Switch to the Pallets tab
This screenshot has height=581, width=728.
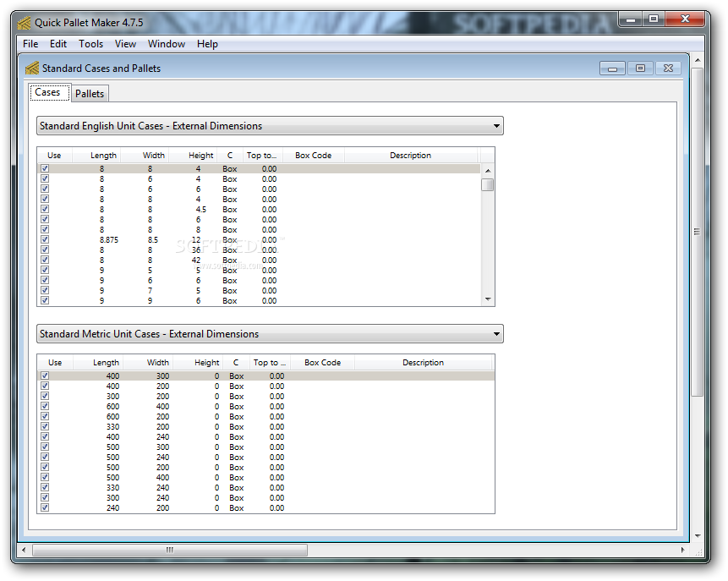tap(90, 93)
